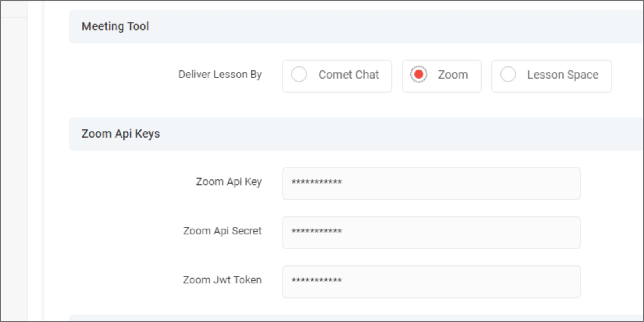This screenshot has height=322, width=644.
Task: Click the narrow left sidebar strip
Action: coord(14,164)
